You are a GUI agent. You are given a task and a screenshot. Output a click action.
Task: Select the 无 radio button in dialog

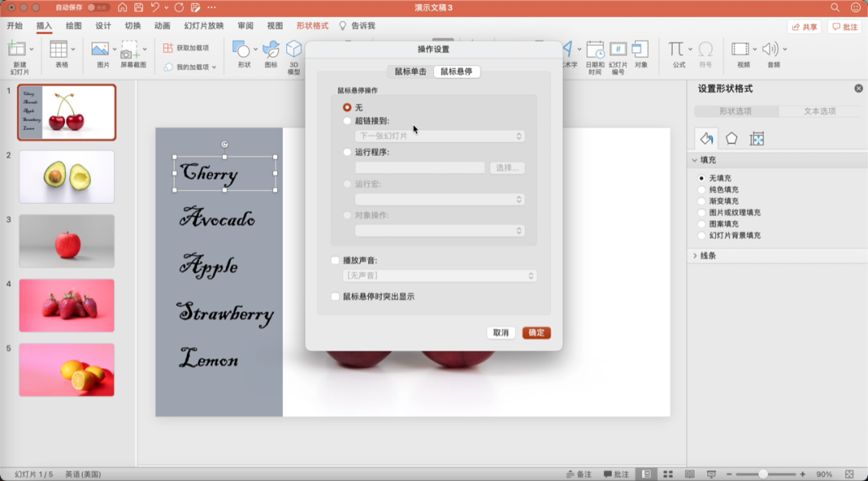[x=347, y=108]
